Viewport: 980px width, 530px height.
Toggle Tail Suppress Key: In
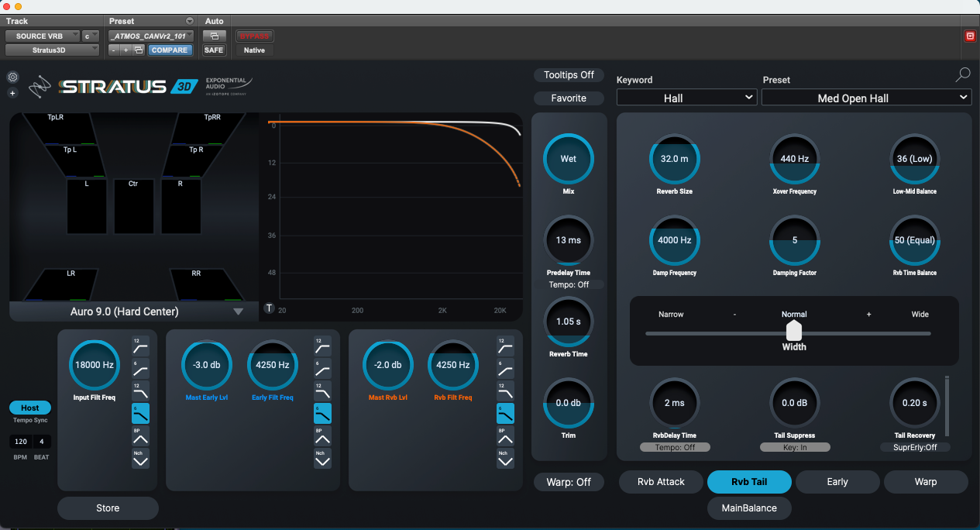[795, 447]
